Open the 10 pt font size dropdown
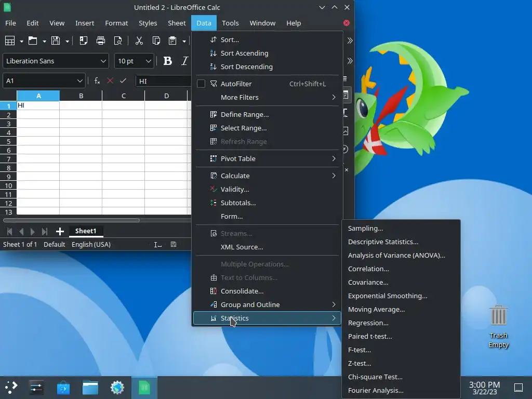The width and height of the screenshot is (532, 399). point(148,61)
